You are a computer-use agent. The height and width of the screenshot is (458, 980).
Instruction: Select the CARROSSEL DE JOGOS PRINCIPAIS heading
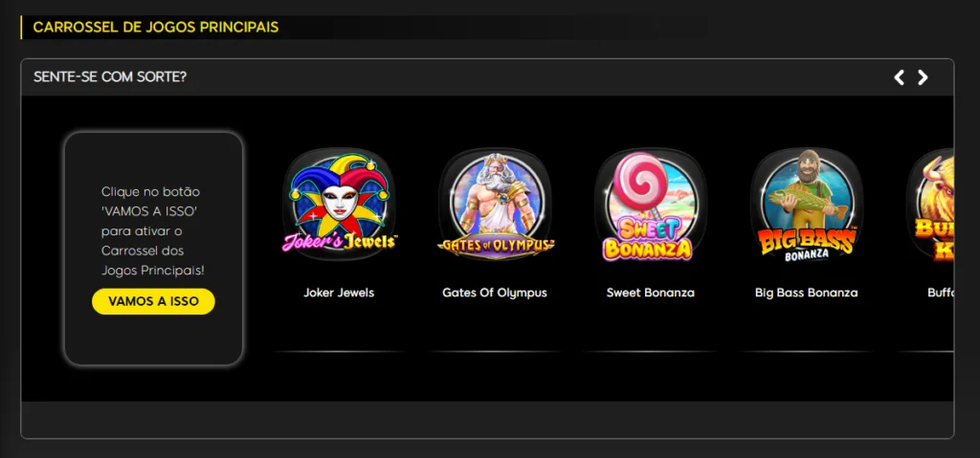coord(156,28)
